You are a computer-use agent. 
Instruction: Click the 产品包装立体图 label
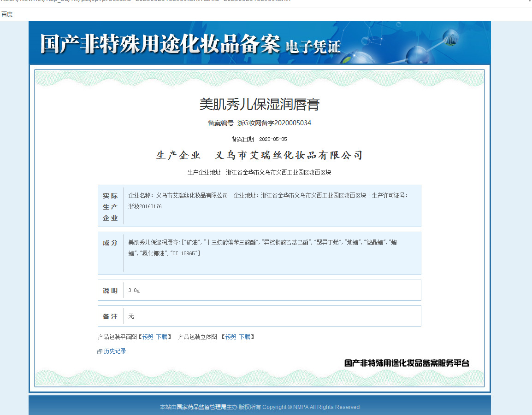point(197,337)
